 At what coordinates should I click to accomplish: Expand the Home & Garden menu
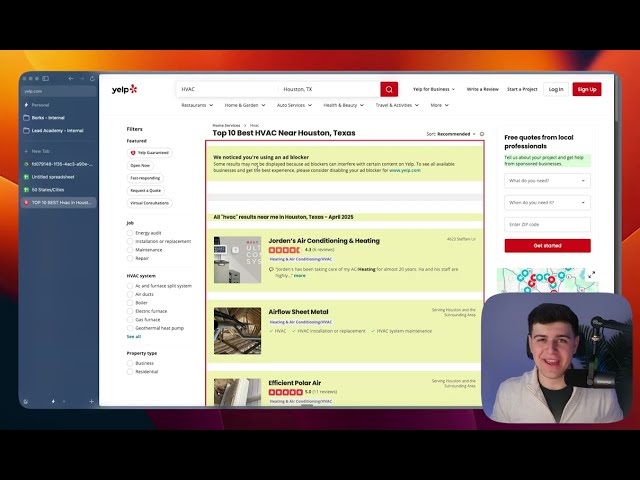(x=246, y=105)
